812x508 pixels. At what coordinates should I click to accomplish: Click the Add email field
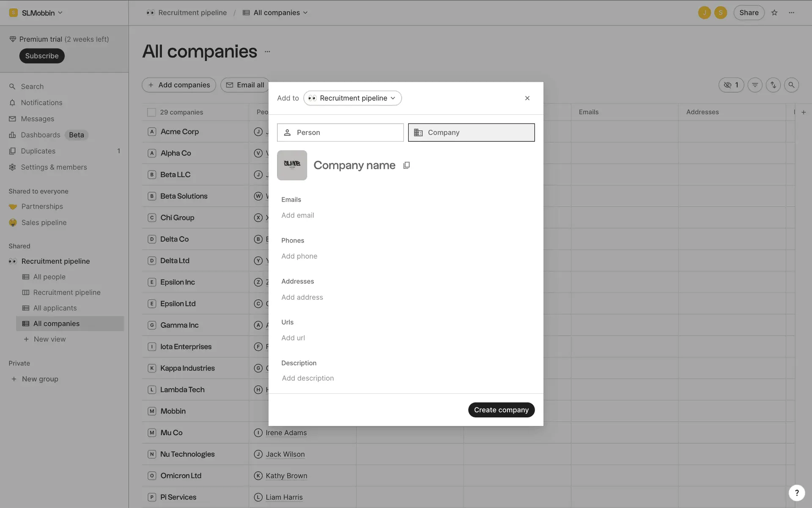(x=298, y=215)
